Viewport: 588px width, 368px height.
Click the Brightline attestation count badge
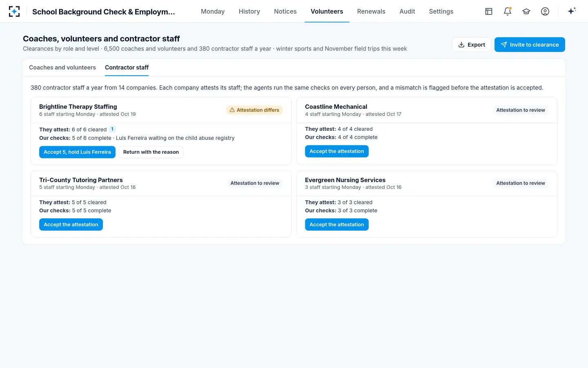[x=112, y=129]
